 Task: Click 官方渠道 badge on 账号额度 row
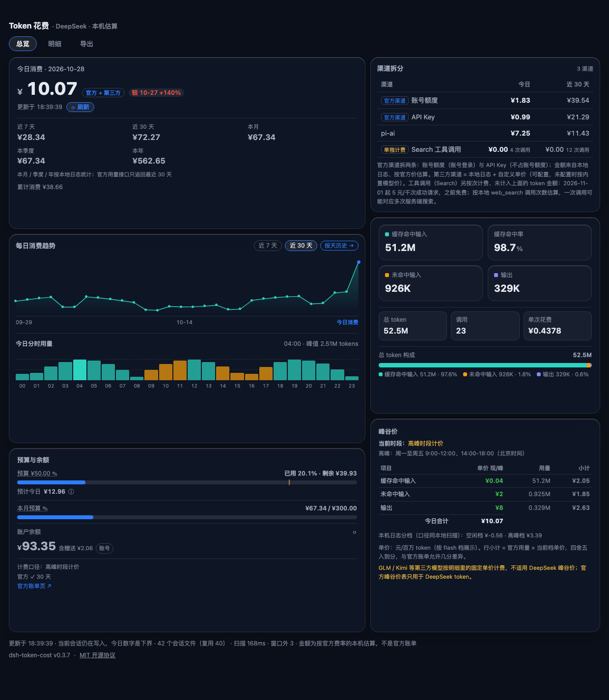pyautogui.click(x=395, y=101)
